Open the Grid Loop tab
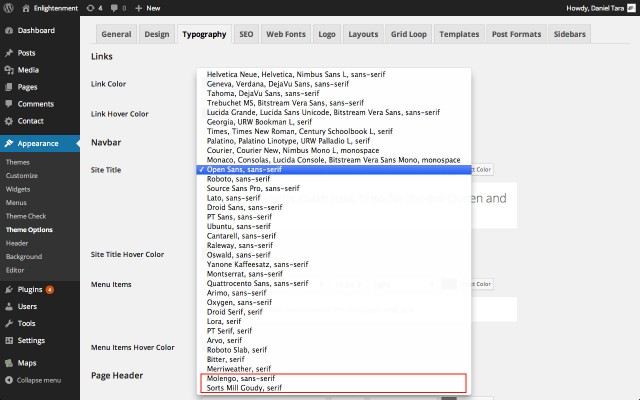640x400 pixels. tap(409, 34)
